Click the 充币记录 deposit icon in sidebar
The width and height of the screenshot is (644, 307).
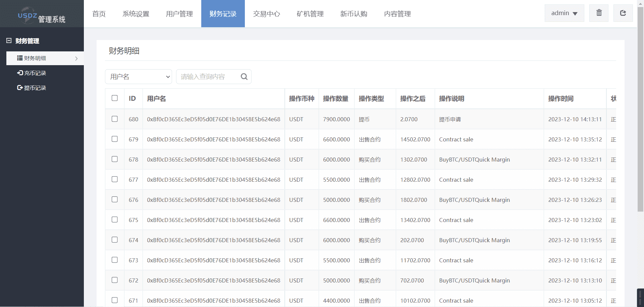(x=20, y=73)
